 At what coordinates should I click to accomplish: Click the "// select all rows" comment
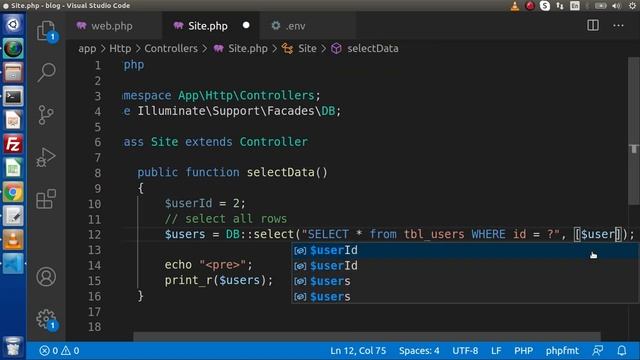click(x=226, y=219)
